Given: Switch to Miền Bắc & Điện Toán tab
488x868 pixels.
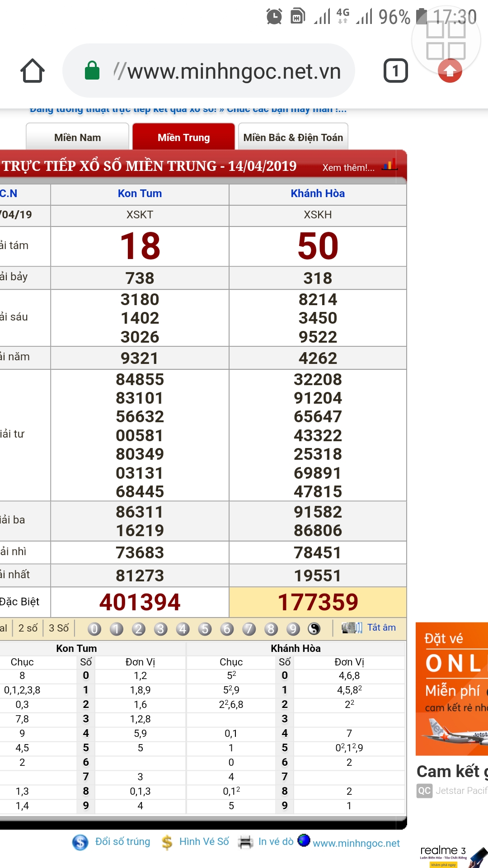Looking at the screenshot, I should coord(293,137).
